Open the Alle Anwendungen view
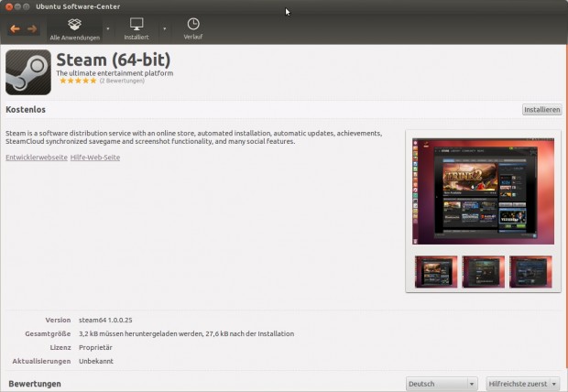 point(74,29)
